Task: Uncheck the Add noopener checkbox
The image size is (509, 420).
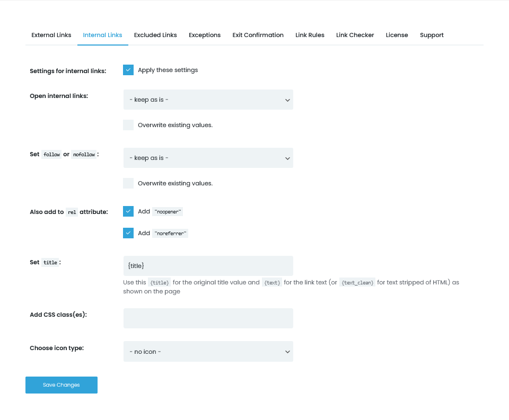Action: [x=128, y=211]
